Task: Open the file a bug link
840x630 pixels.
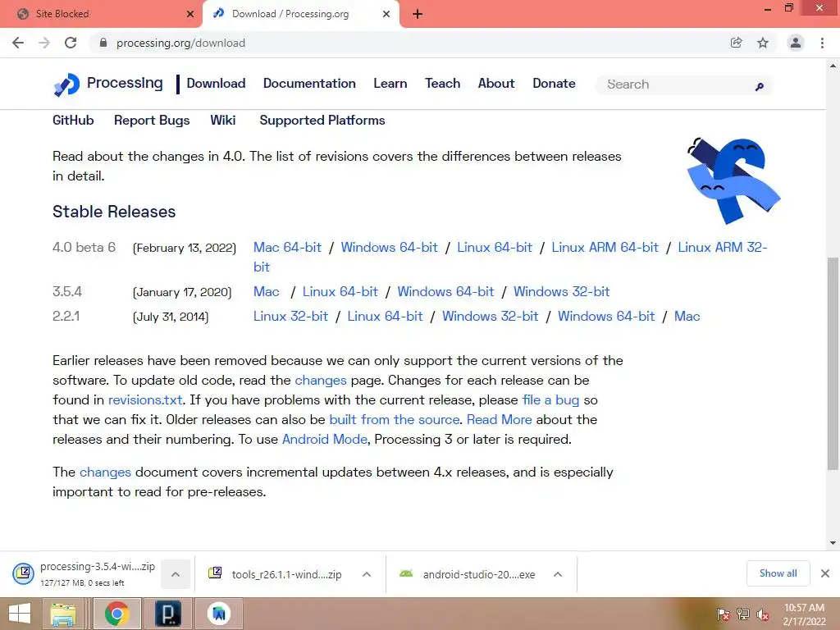Action: (x=550, y=400)
